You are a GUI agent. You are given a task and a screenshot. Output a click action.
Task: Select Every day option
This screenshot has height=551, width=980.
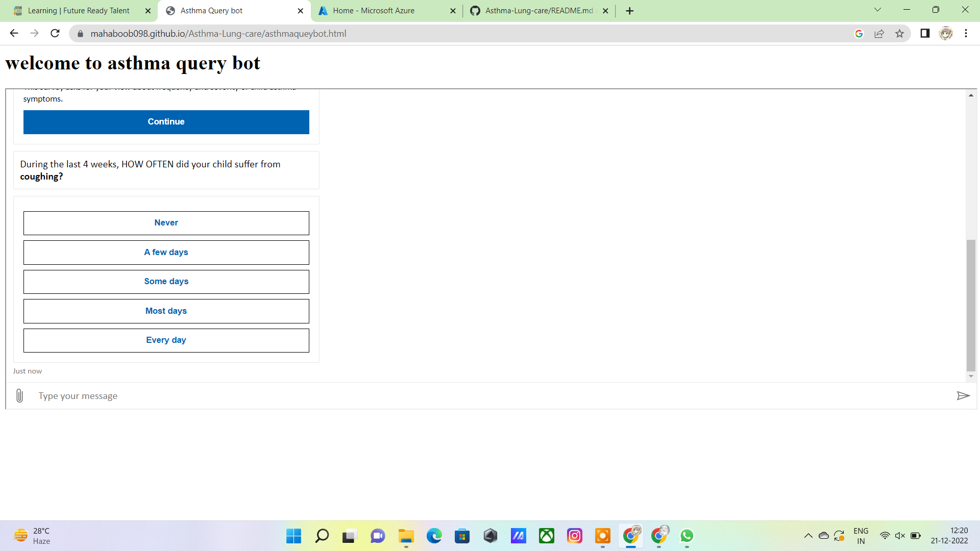166,340
